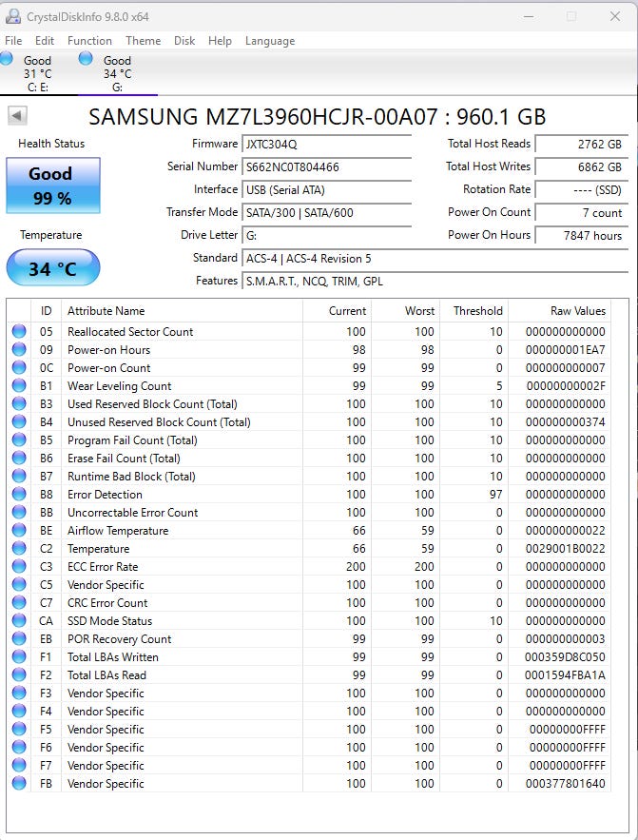Open the Language menu
The width and height of the screenshot is (638, 840).
[x=270, y=41]
